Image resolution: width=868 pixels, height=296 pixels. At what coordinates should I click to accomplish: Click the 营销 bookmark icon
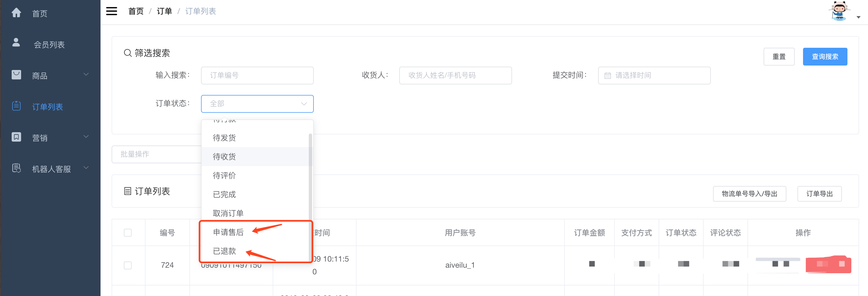(16, 137)
